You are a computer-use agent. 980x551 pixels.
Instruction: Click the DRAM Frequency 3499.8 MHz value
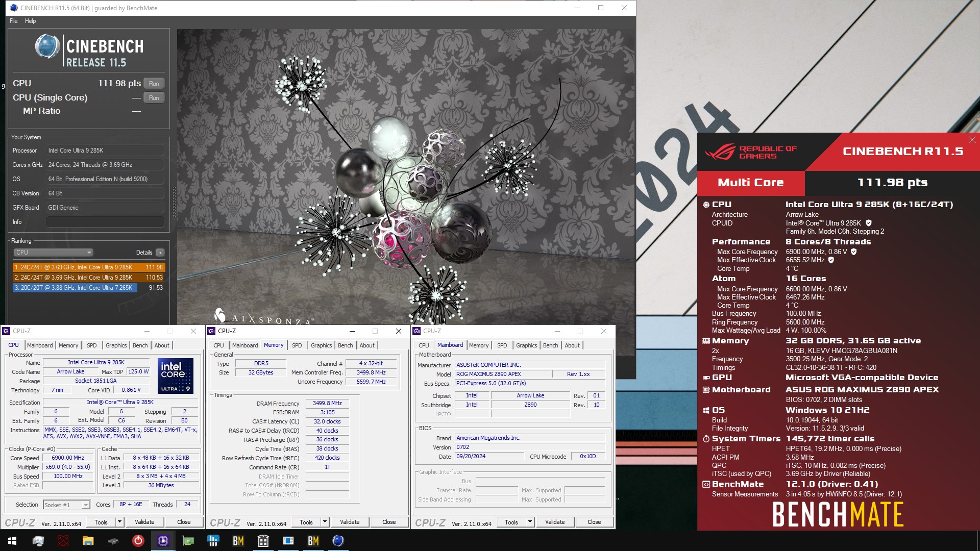coord(327,403)
